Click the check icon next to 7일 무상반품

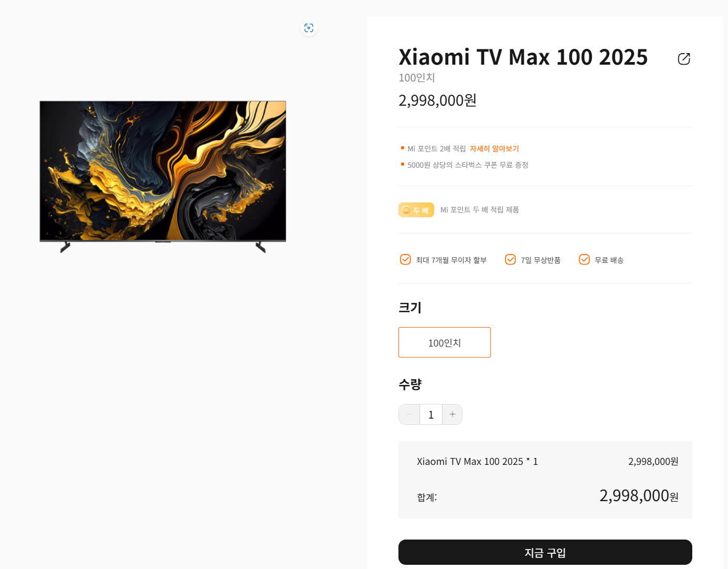(x=510, y=260)
